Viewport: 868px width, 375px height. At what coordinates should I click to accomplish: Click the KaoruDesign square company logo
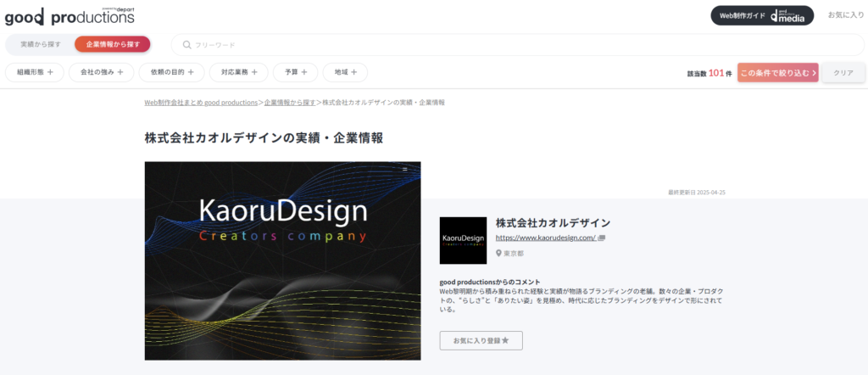pyautogui.click(x=463, y=240)
